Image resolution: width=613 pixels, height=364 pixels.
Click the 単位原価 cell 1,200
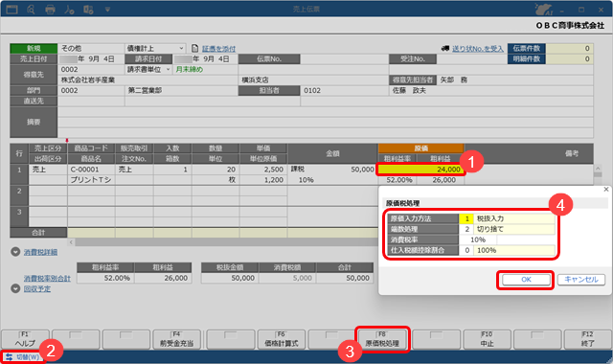(263, 180)
